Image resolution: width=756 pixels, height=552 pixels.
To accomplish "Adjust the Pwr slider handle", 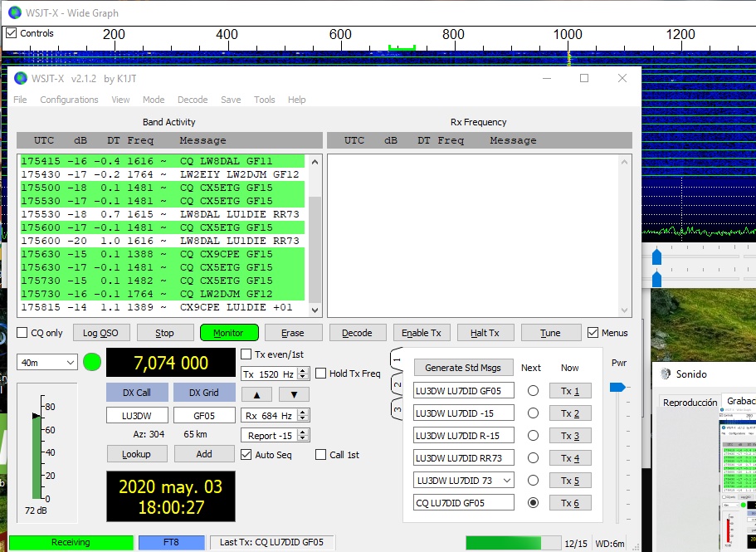I will click(x=617, y=387).
